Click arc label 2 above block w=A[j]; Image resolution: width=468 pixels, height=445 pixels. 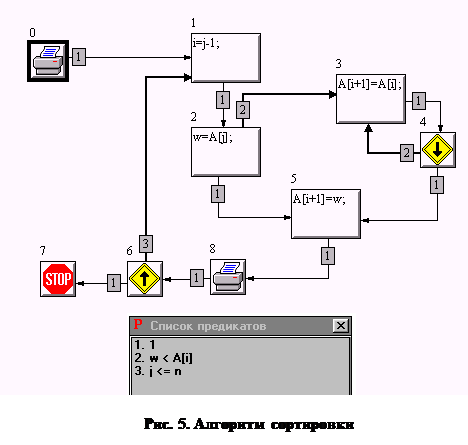pos(243,110)
